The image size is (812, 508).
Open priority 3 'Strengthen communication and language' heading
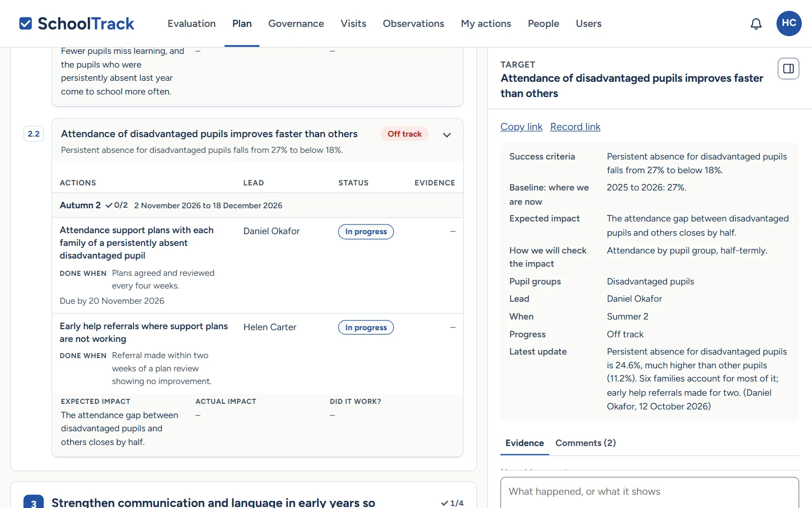[x=213, y=502]
